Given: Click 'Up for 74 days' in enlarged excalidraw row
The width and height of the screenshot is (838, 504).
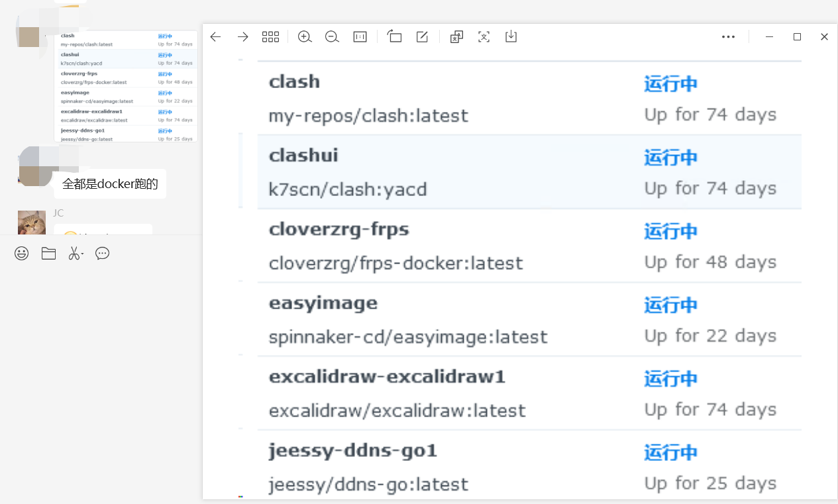Looking at the screenshot, I should coord(710,410).
